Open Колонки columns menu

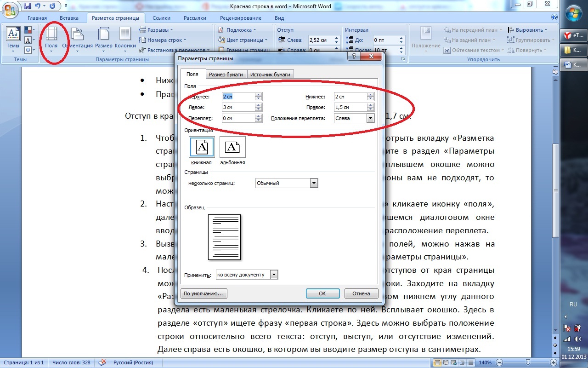pyautogui.click(x=125, y=40)
